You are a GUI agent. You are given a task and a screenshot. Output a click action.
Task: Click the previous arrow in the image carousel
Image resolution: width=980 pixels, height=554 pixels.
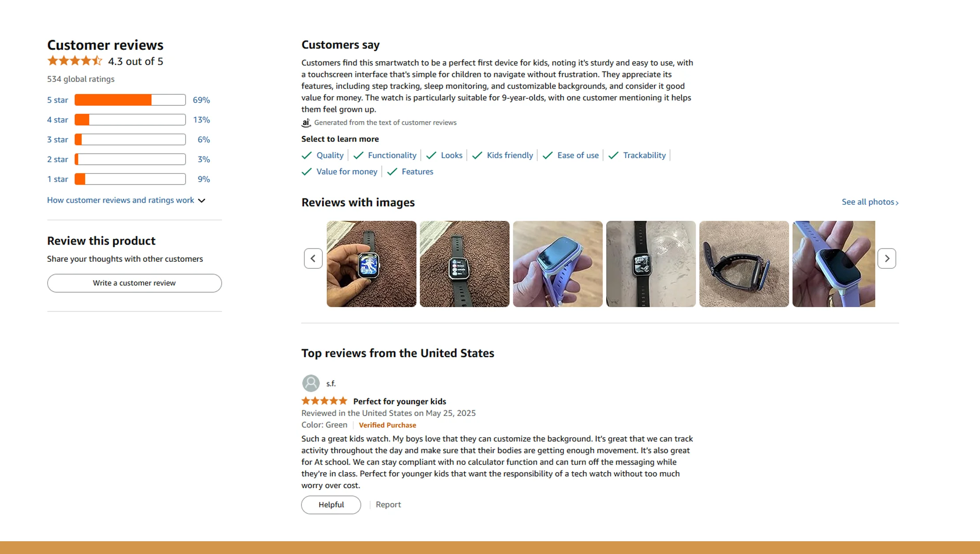coord(313,258)
